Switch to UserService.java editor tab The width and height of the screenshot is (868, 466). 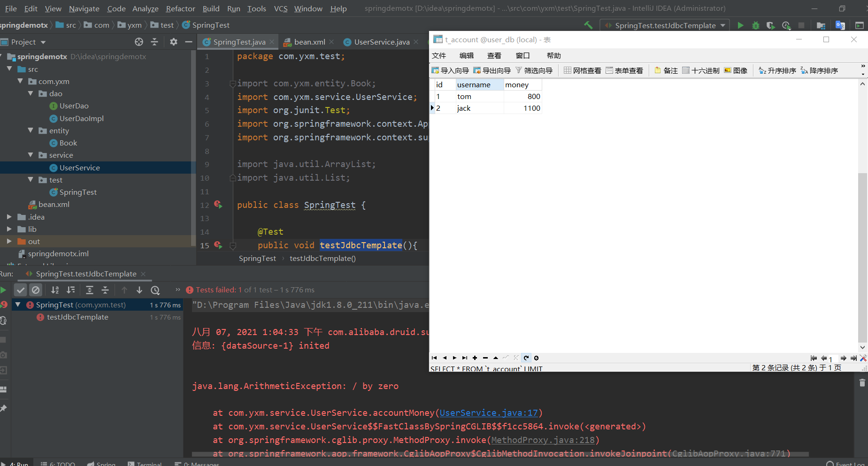point(382,42)
